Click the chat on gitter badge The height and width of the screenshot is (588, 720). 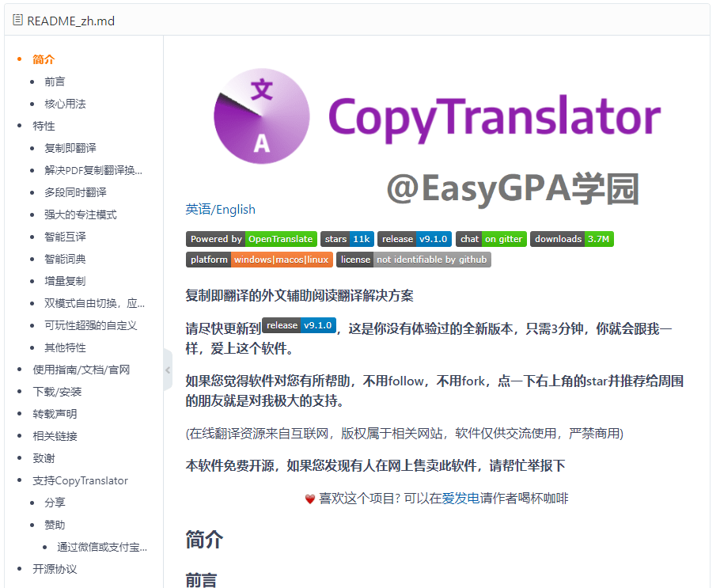pos(489,238)
